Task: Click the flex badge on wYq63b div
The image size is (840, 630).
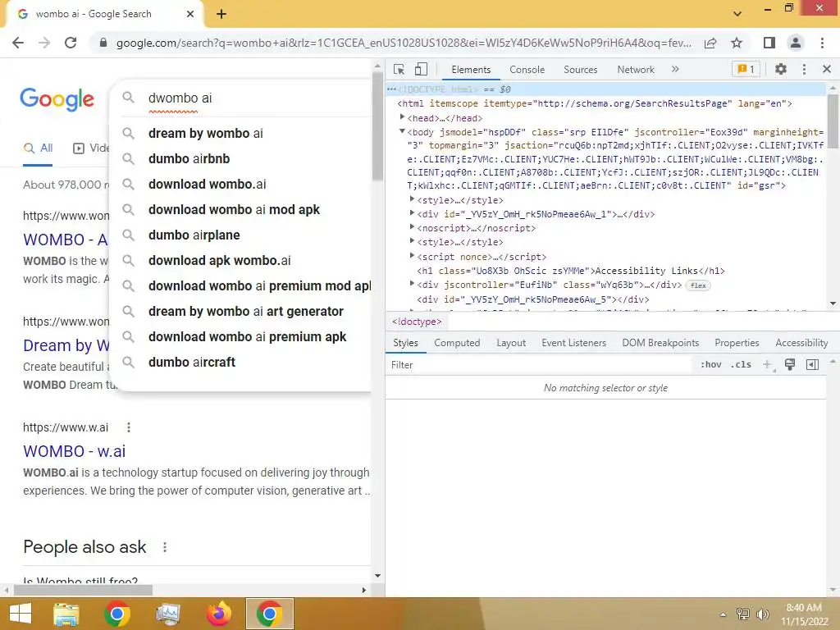Action: pyautogui.click(x=698, y=285)
